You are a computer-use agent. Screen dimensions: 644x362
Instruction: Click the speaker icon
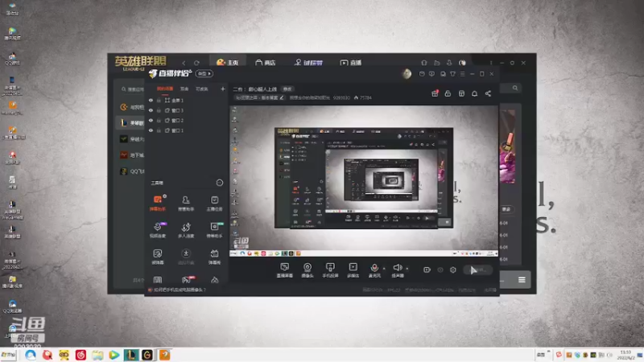[x=397, y=269]
